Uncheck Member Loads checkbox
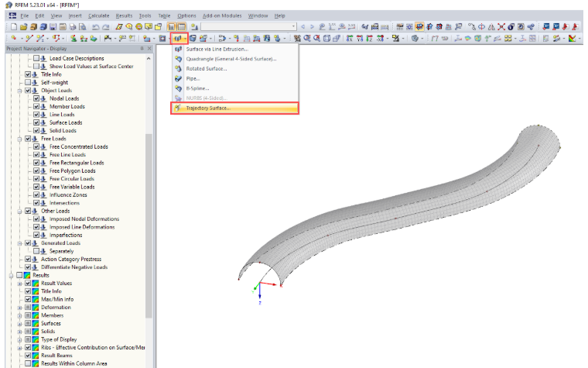588x368 pixels. click(36, 106)
